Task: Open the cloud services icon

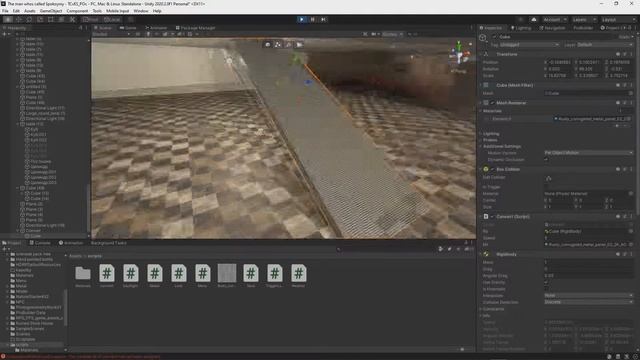Action: click(x=533, y=19)
